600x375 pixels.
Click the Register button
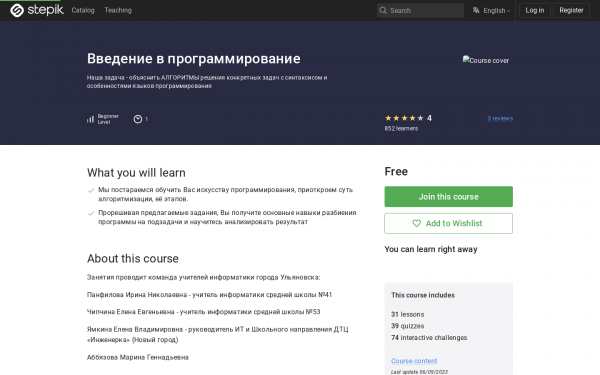[x=571, y=10]
